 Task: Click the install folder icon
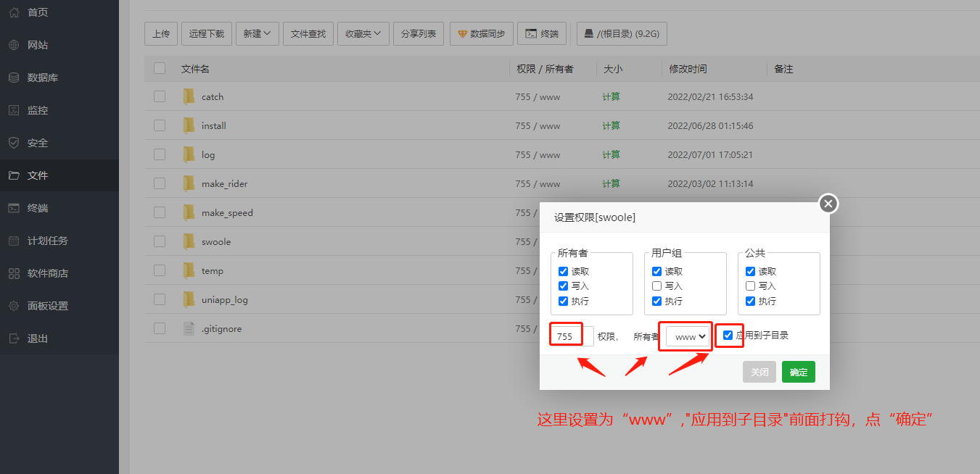[x=189, y=125]
